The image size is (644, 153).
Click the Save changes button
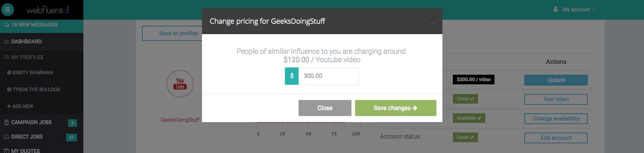[396, 108]
